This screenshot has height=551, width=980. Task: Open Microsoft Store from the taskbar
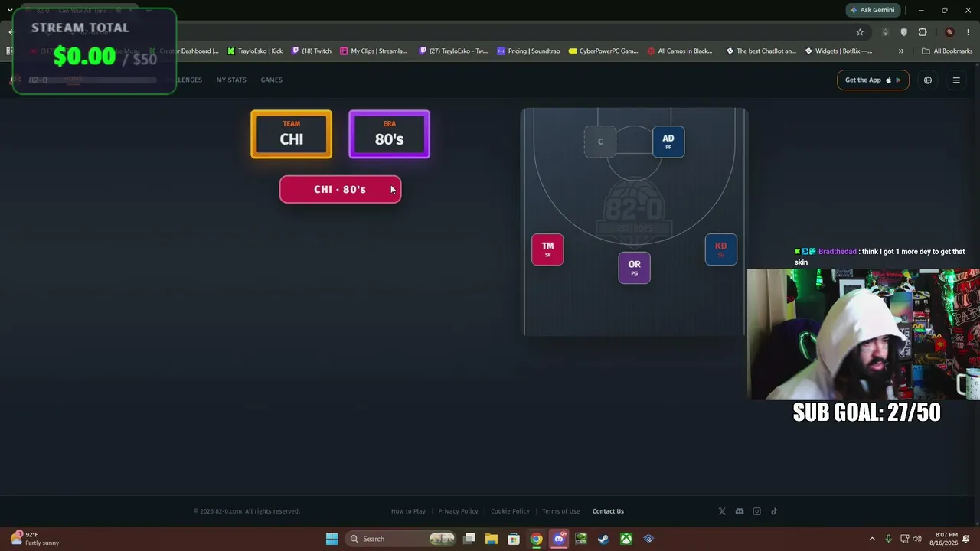coord(514,539)
